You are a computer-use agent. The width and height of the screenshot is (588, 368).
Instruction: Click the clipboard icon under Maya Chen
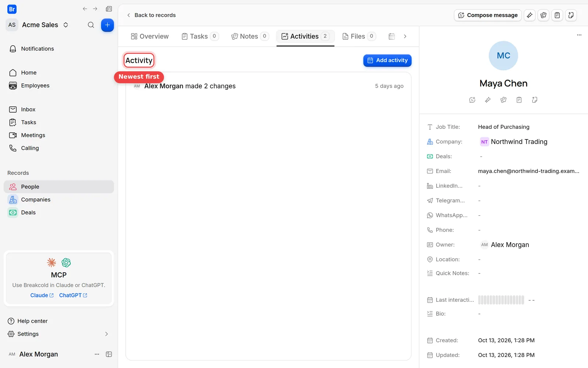pyautogui.click(x=519, y=100)
